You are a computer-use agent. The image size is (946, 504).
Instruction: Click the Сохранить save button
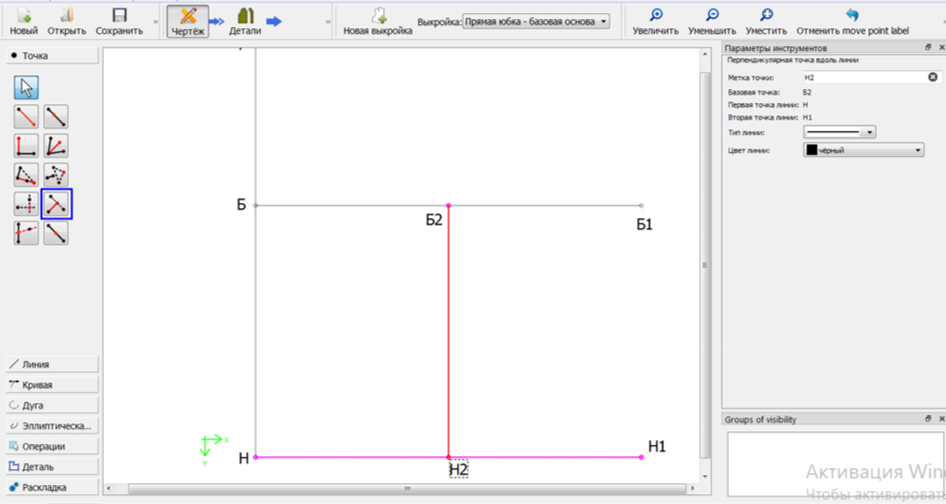119,21
